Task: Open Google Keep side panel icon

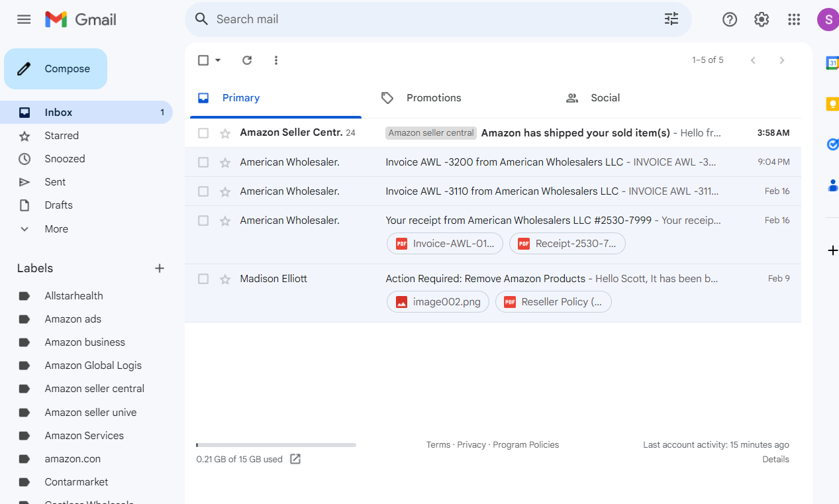Action: click(x=832, y=104)
